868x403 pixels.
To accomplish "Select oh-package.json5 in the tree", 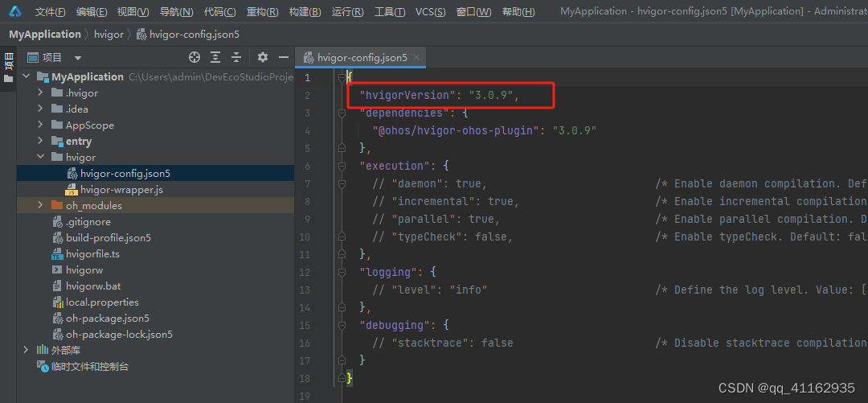I will click(108, 319).
